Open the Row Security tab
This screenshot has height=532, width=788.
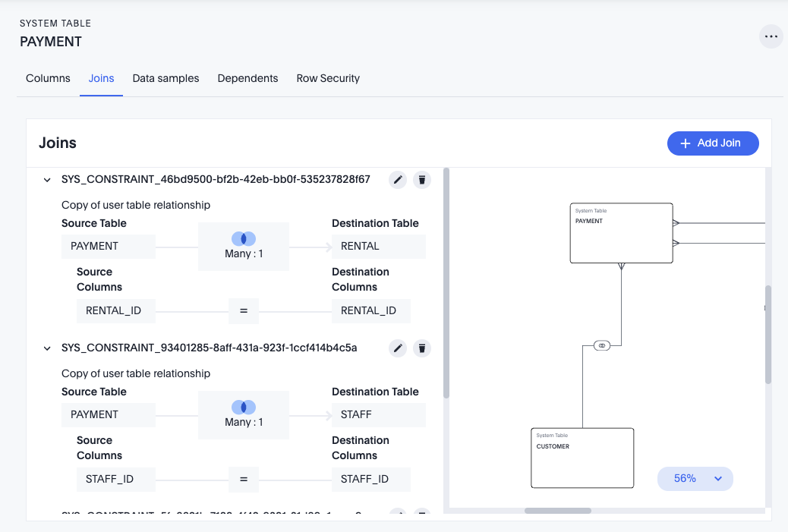328,78
